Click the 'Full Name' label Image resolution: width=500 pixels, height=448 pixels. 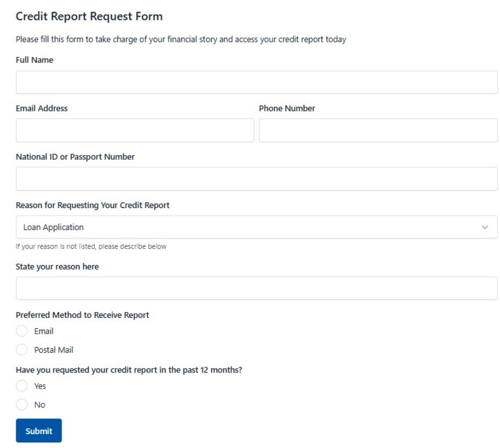click(x=34, y=60)
